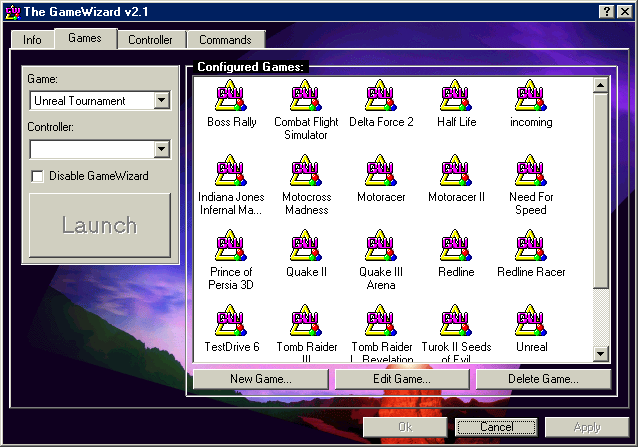Click the Edit Game... button

click(402, 379)
